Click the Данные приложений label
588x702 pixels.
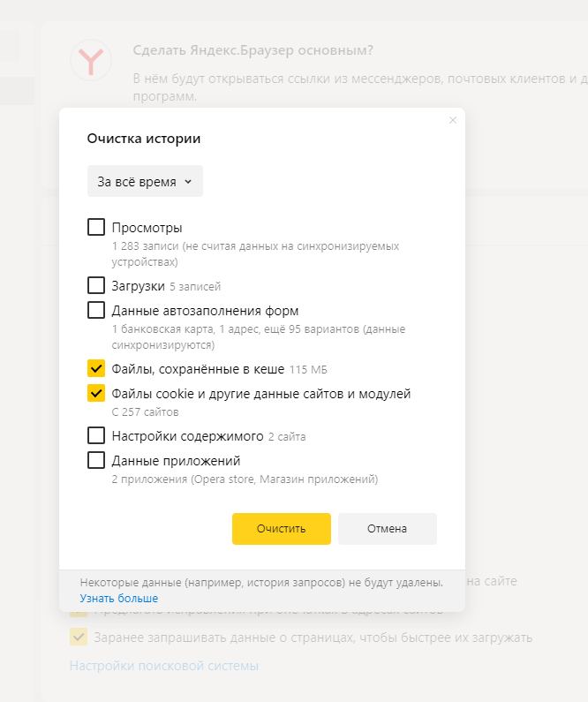tap(176, 461)
